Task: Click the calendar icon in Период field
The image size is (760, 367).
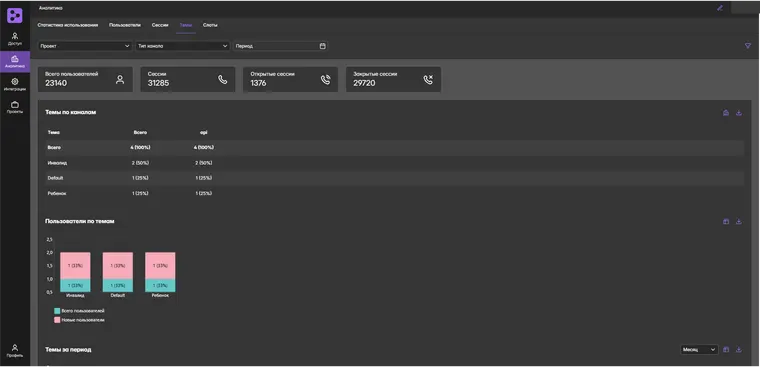Action: (x=322, y=46)
